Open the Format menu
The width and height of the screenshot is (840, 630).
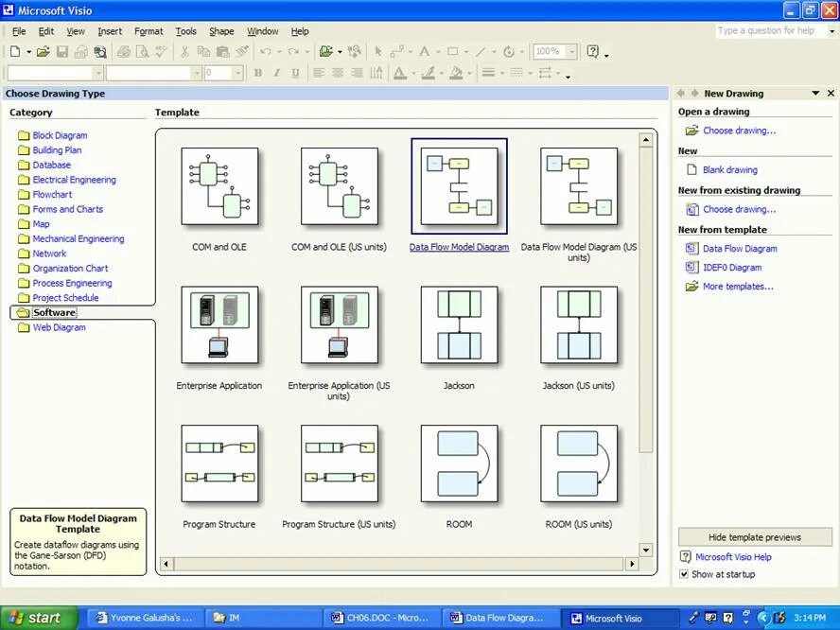(149, 31)
